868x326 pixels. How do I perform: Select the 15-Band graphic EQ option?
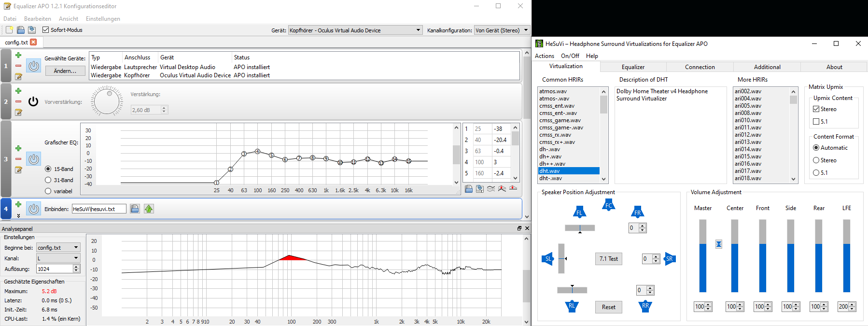tap(48, 169)
